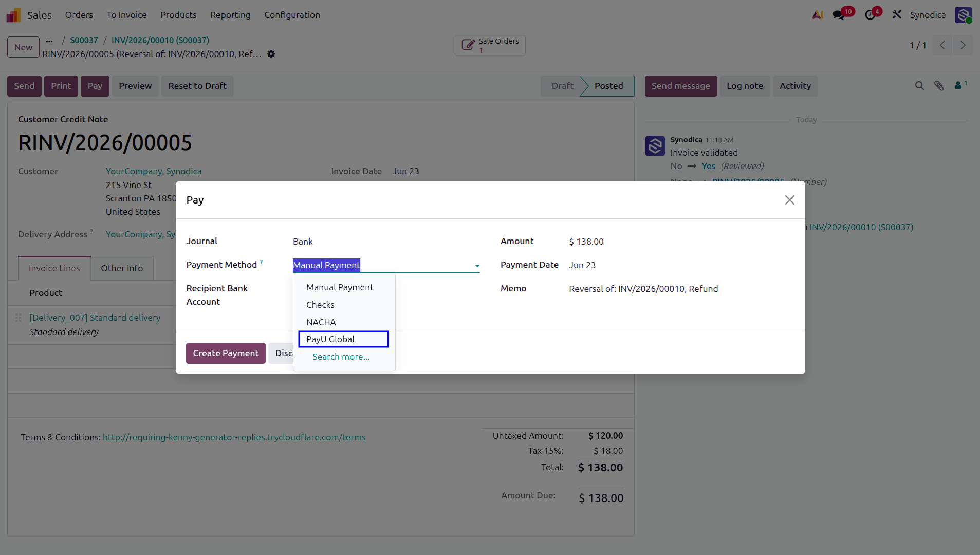Select the Posted status stage
This screenshot has width=980, height=555.
point(608,86)
